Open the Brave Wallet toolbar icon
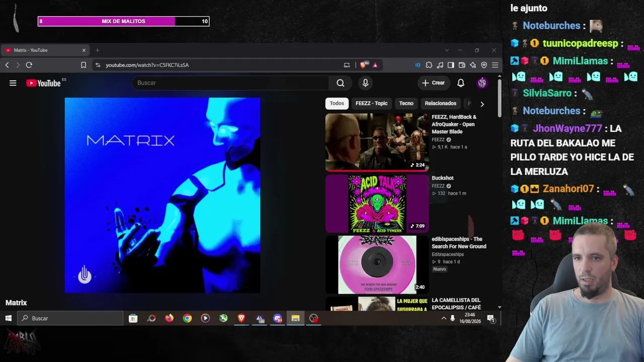Screen dimensions: 644x362 click(x=462, y=65)
